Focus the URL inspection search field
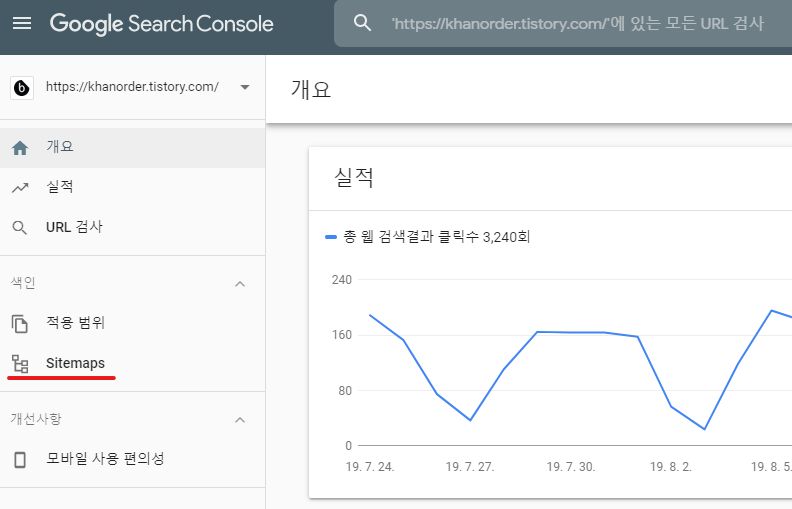Image resolution: width=792 pixels, height=509 pixels. 563,24
